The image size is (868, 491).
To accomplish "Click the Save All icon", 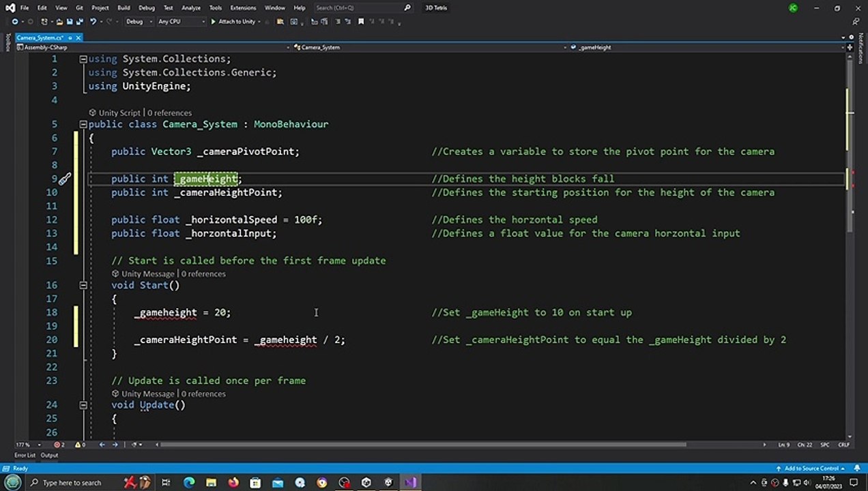I will coord(78,21).
